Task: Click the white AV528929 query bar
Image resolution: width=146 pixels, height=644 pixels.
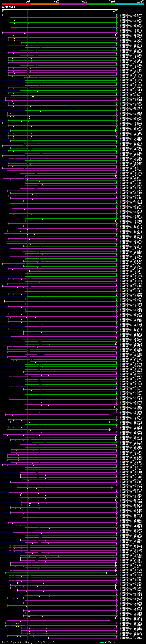Action: click(60, 10)
